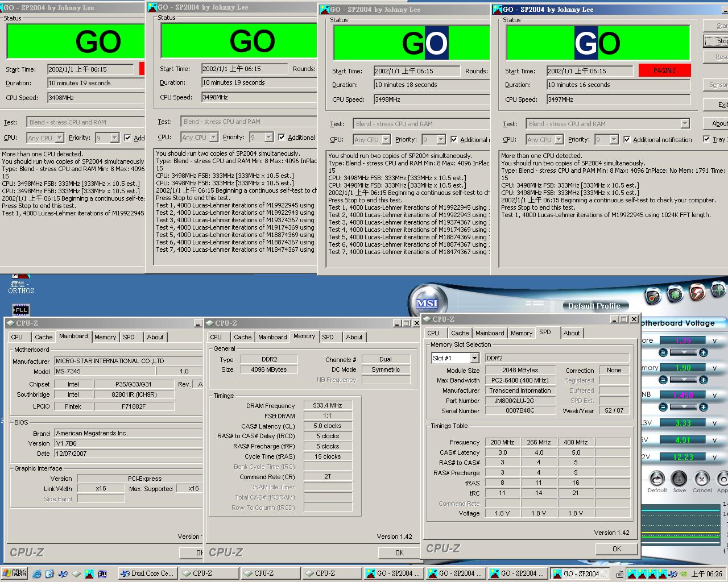Click the SPD CPU-Z window title icon

click(x=427, y=319)
